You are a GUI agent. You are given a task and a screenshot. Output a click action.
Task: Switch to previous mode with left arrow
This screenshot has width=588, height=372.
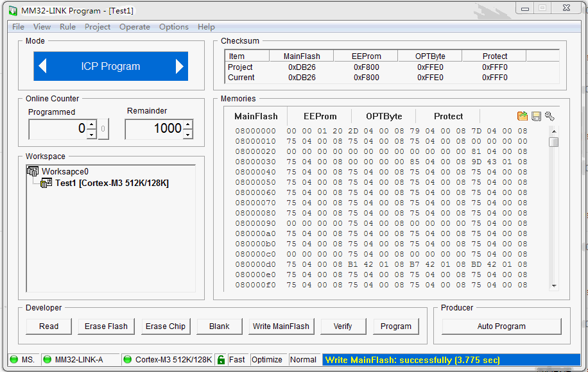(x=43, y=66)
